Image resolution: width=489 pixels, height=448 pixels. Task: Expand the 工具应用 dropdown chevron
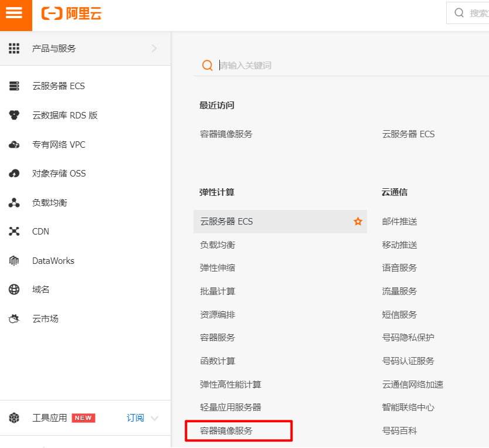tap(154, 418)
